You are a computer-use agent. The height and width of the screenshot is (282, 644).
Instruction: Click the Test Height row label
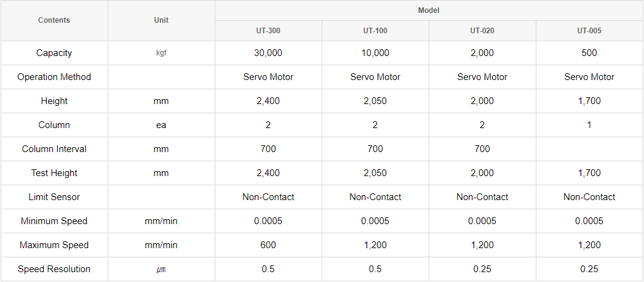[54, 173]
